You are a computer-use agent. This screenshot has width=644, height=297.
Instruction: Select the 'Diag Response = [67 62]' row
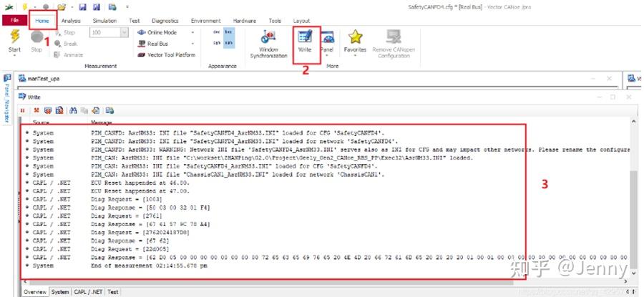pos(326,240)
